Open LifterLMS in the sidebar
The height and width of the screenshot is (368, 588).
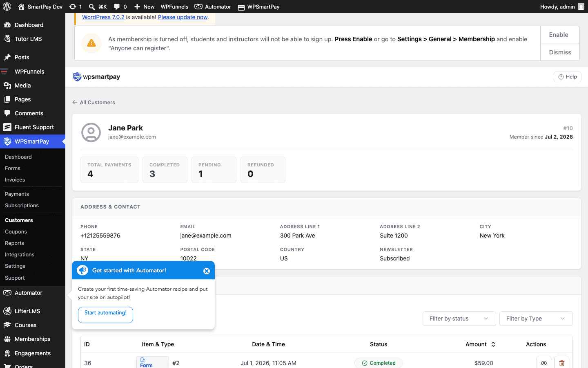33,311
